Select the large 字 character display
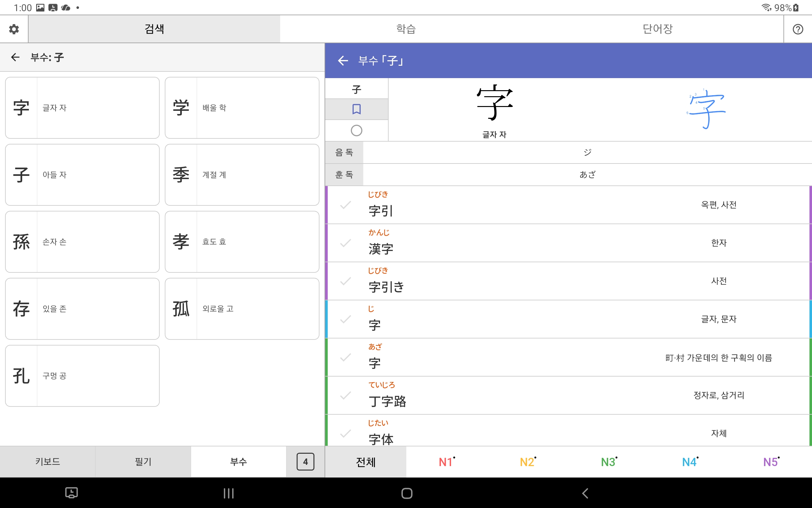Screen dimensions: 812x508 [x=494, y=103]
